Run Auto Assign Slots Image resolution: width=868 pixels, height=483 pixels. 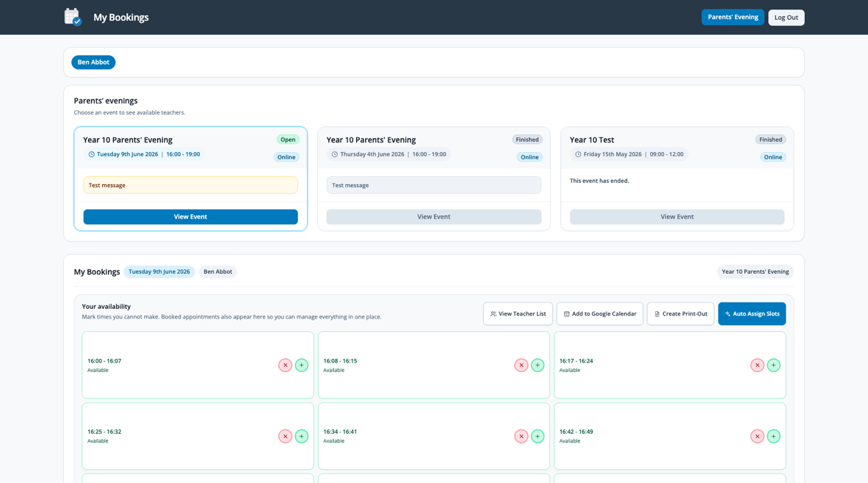tap(752, 313)
